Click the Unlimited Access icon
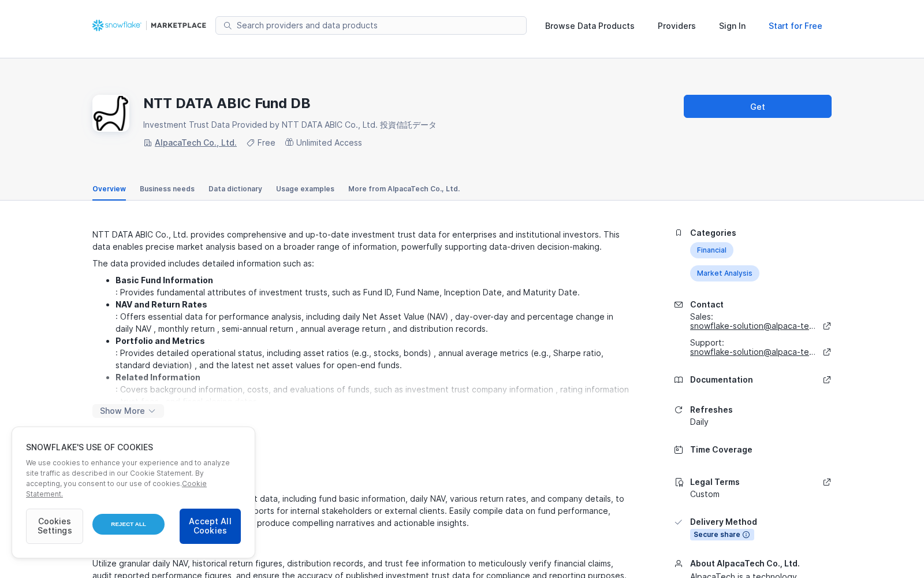The image size is (924, 578). 289,142
